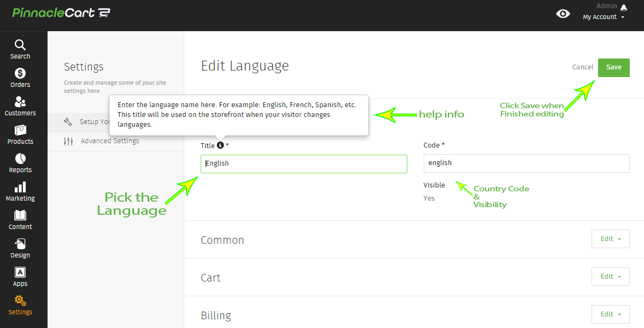Expand the My Account dropdown

click(x=604, y=17)
